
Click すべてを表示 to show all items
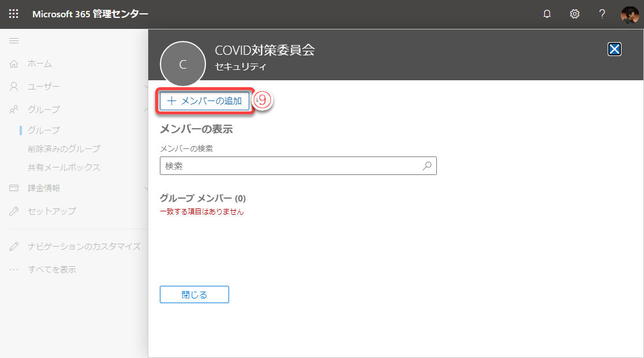(52, 270)
